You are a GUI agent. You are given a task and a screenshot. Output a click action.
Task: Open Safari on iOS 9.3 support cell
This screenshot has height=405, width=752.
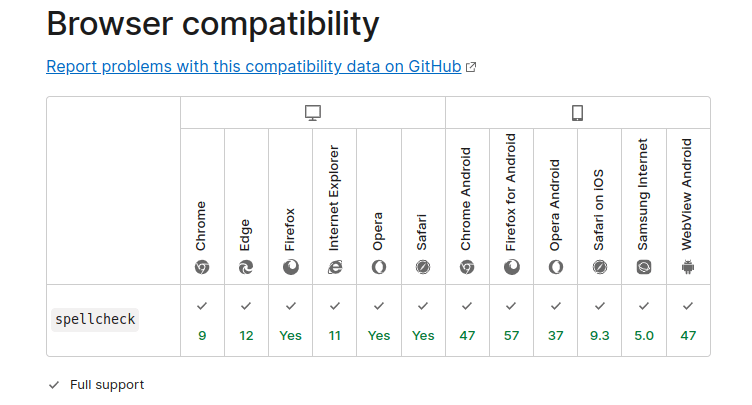tap(599, 320)
